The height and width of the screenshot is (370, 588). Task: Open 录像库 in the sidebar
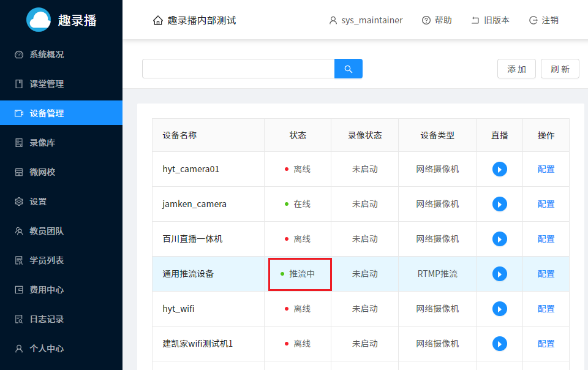pyautogui.click(x=61, y=143)
